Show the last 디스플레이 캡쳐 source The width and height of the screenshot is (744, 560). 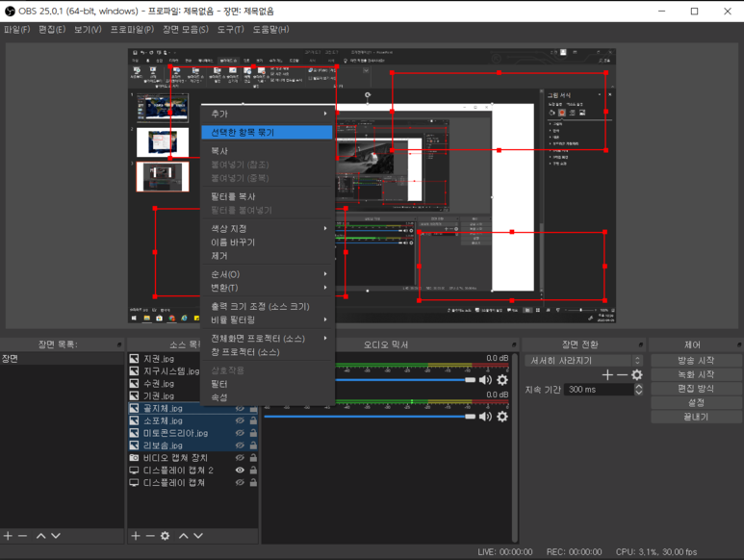[x=240, y=482]
